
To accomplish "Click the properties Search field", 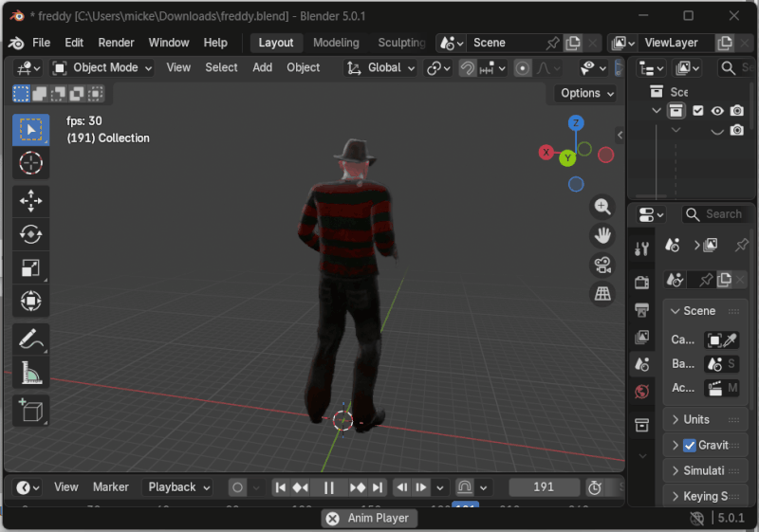I will click(x=717, y=213).
